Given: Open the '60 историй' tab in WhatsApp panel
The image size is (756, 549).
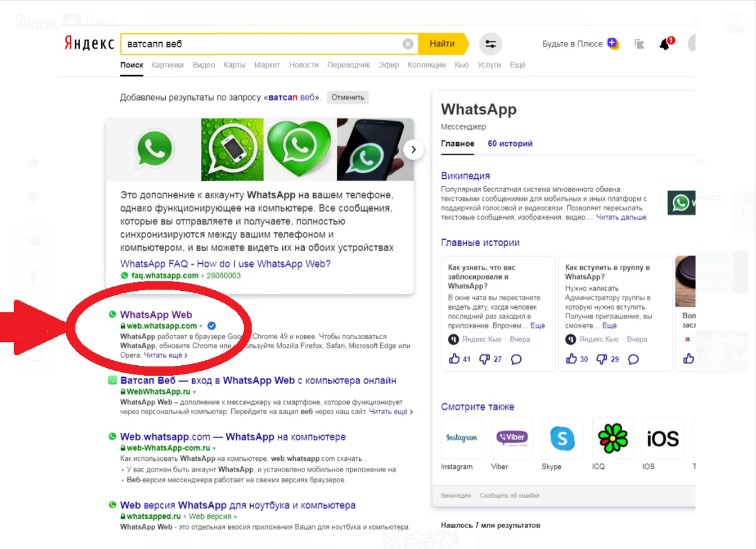Looking at the screenshot, I should pos(510,144).
